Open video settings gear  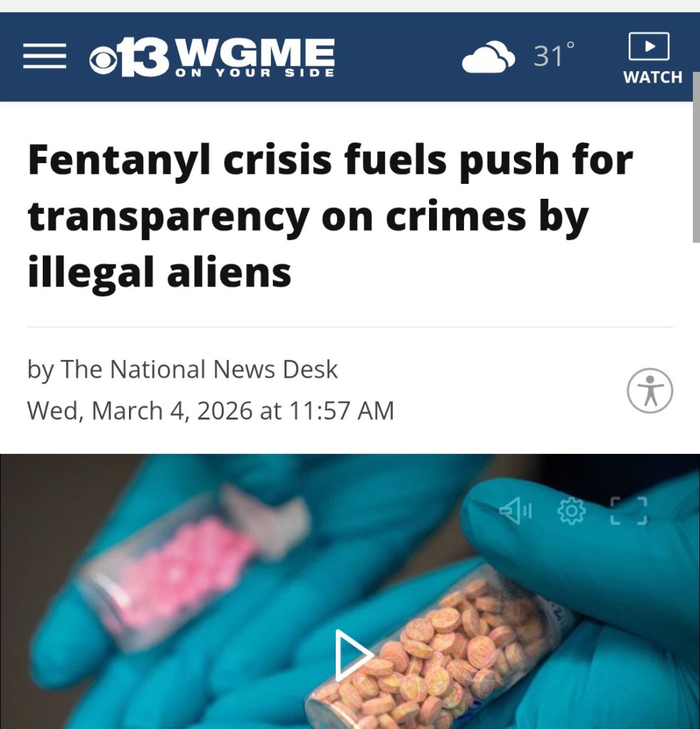point(571,510)
